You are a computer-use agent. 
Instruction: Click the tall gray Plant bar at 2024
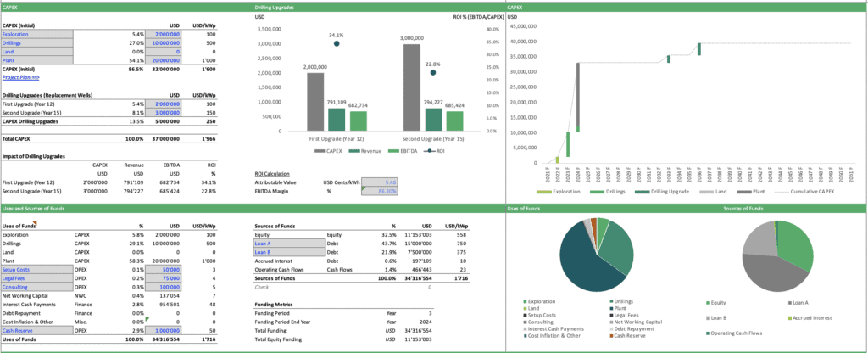[x=577, y=93]
